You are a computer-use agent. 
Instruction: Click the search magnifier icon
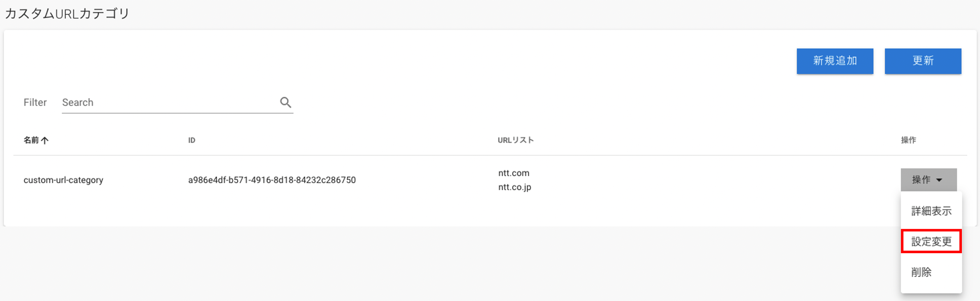[285, 102]
